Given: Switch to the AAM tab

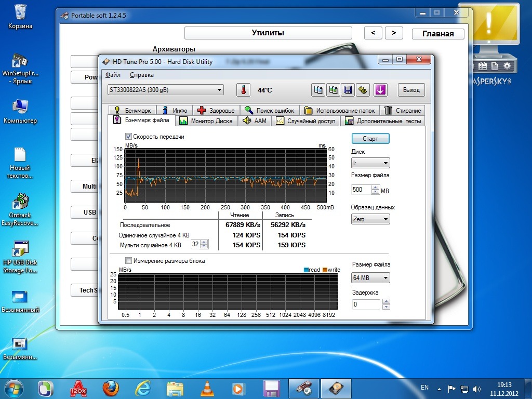Looking at the screenshot, I should [255, 121].
